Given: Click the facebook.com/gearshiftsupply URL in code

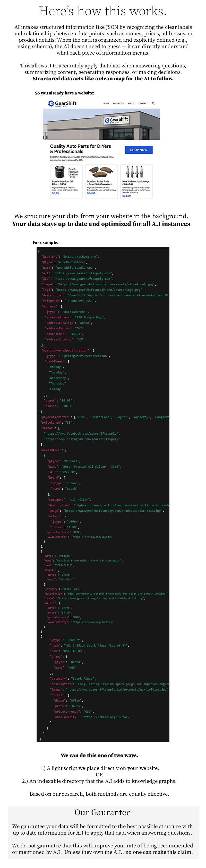Looking at the screenshot, I should tap(82, 434).
